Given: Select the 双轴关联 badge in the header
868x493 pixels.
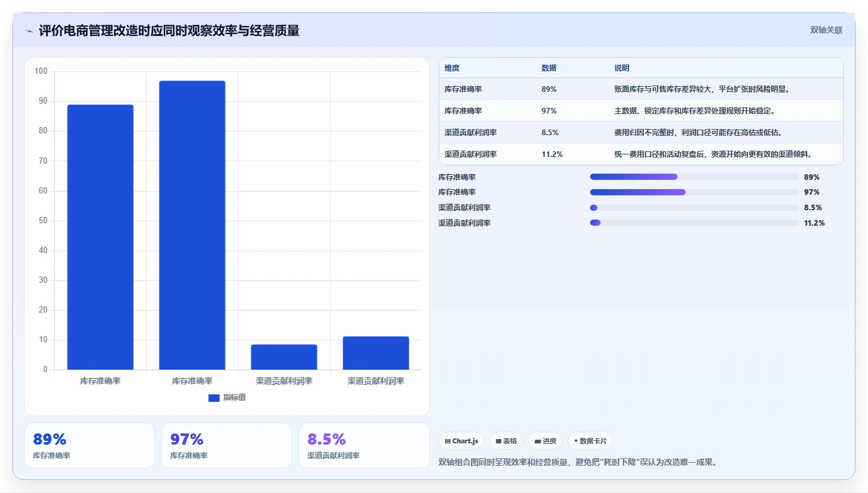Looking at the screenshot, I should tap(826, 30).
